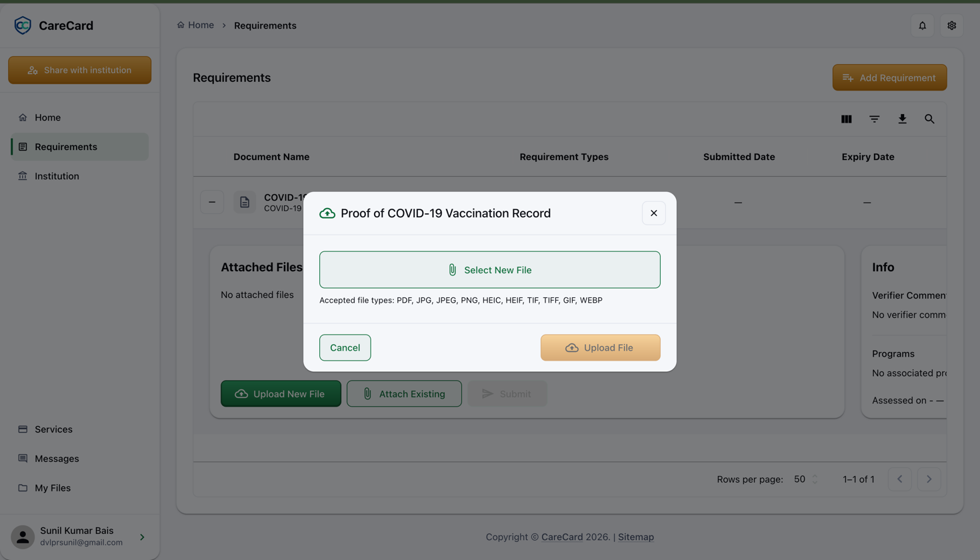Go to previous table page
Screen dimensions: 980x560
click(900, 479)
